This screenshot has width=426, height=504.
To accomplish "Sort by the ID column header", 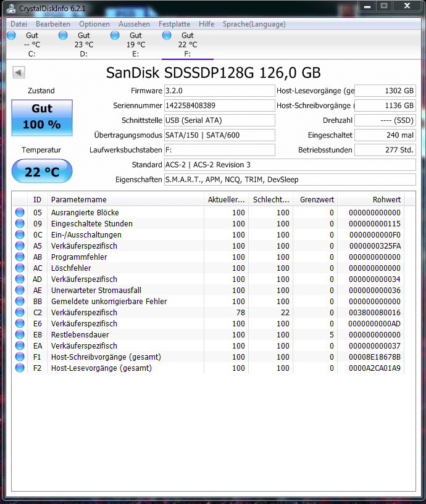I will 37,200.
